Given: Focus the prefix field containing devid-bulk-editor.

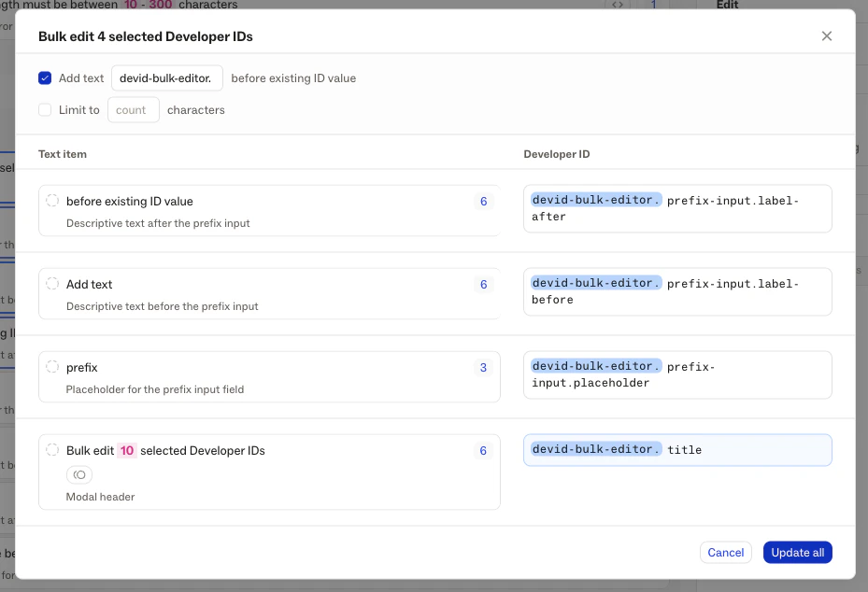Looking at the screenshot, I should pyautogui.click(x=167, y=78).
